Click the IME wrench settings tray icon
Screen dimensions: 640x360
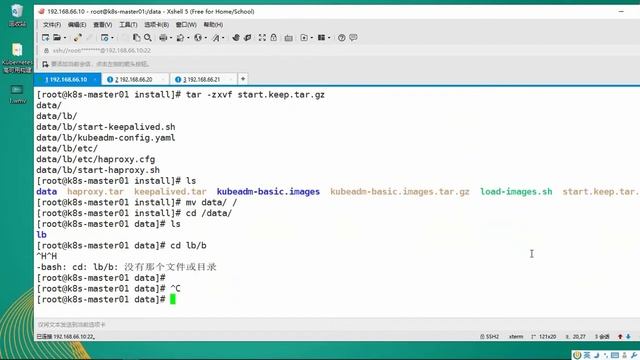coord(634,355)
